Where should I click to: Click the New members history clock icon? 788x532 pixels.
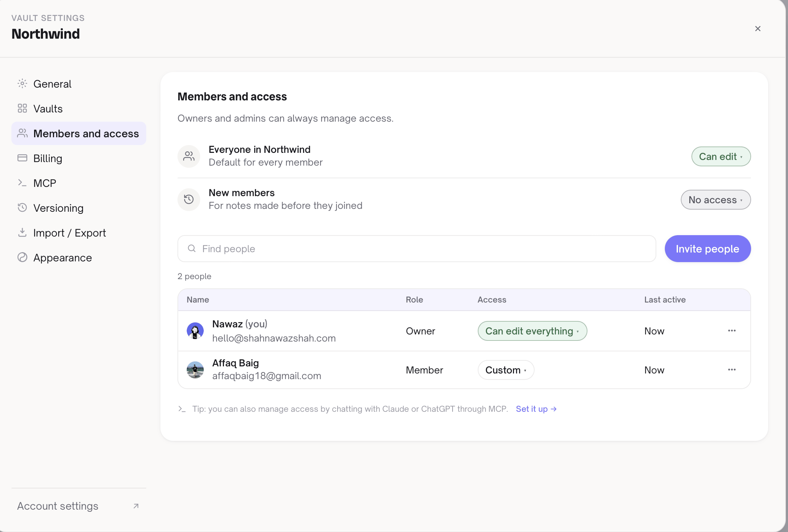[189, 200]
